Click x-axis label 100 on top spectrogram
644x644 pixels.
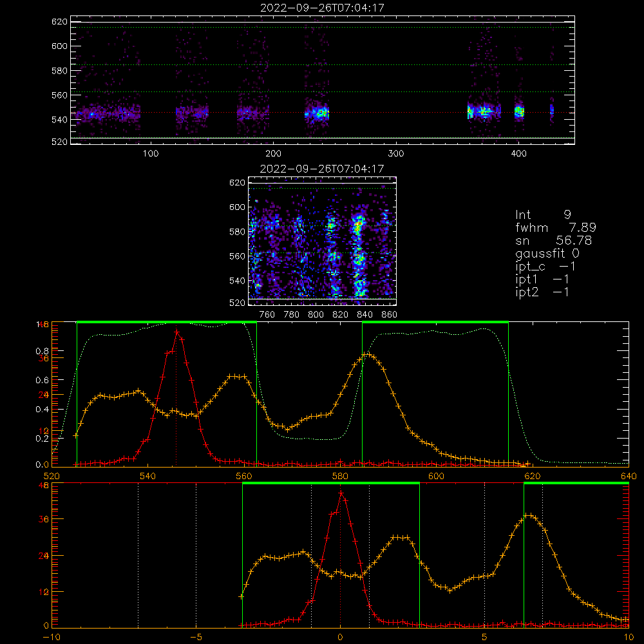tap(151, 154)
